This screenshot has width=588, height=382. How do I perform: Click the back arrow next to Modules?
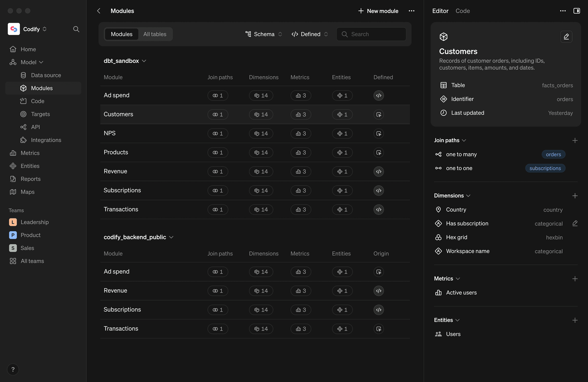pos(98,11)
